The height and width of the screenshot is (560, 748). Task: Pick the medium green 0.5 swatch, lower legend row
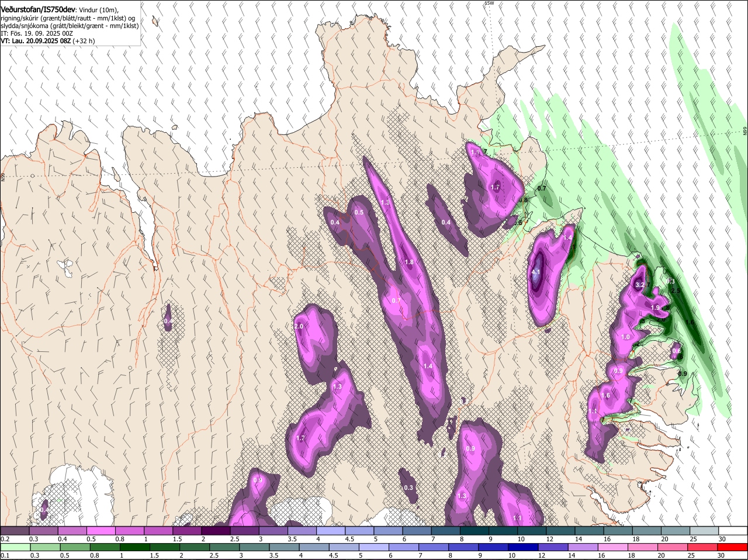click(75, 547)
